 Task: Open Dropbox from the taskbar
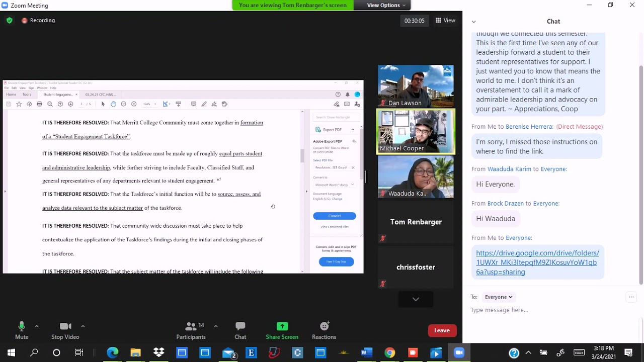158,352
